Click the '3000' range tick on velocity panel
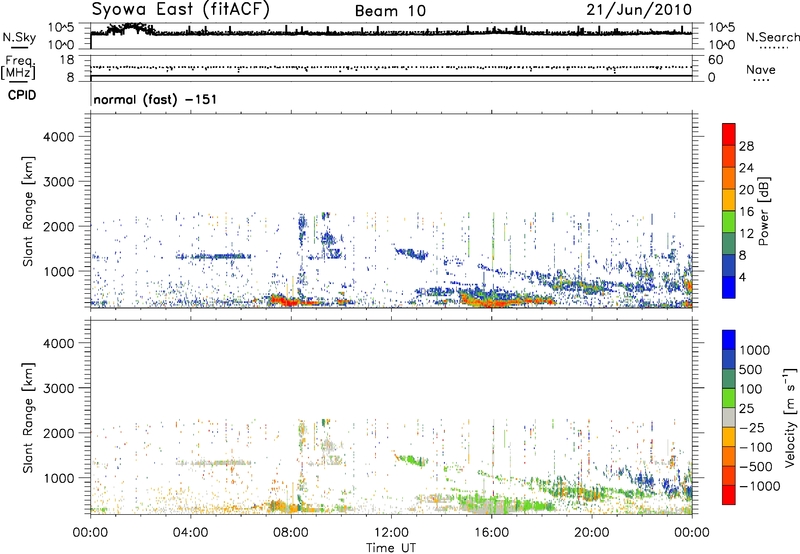This screenshot has width=800, height=554. [x=59, y=388]
